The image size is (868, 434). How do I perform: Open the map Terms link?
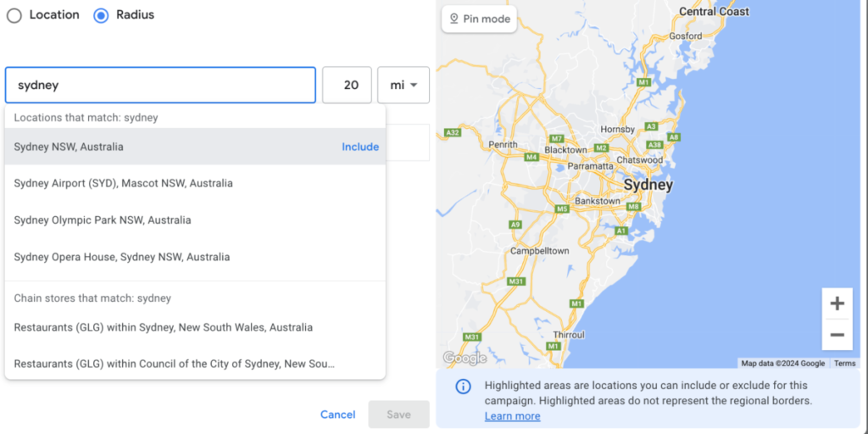(845, 364)
